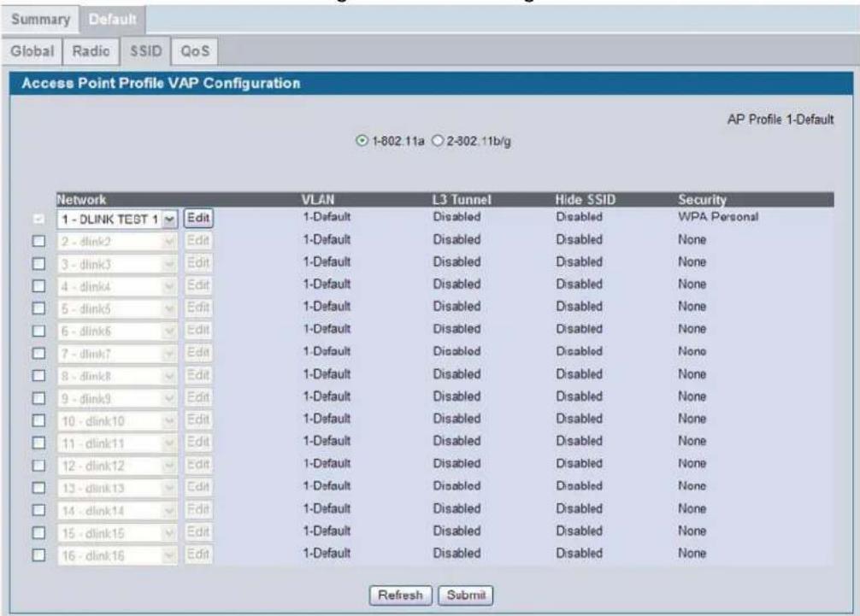Switch to the Summary tab
This screenshot has width=860, height=616.
coord(40,19)
